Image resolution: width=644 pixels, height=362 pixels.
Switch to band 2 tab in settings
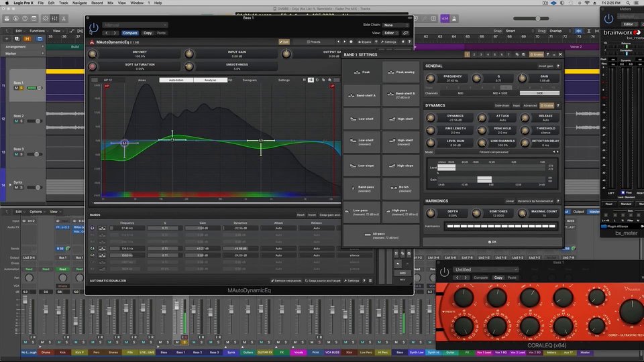[474, 54]
